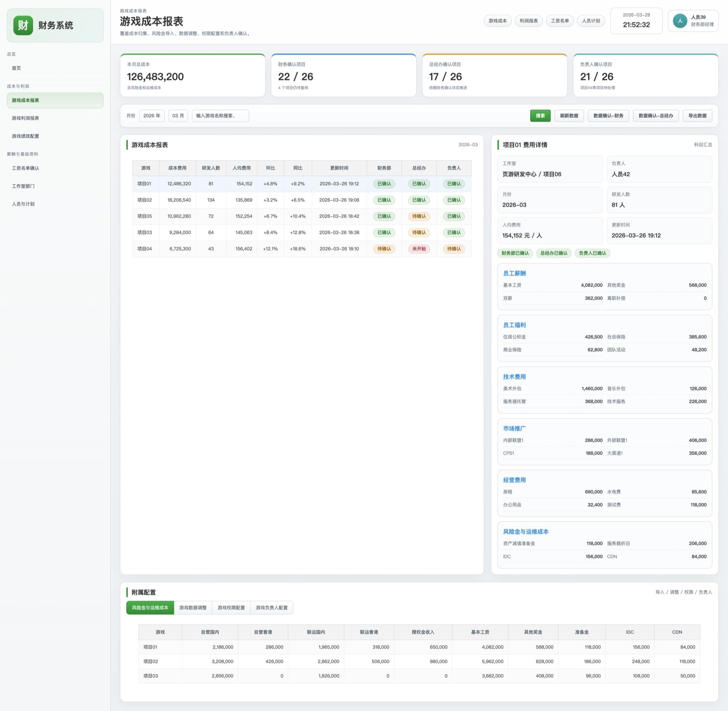The height and width of the screenshot is (711, 728).
Task: Click the green 财 logo icon
Action: point(23,25)
